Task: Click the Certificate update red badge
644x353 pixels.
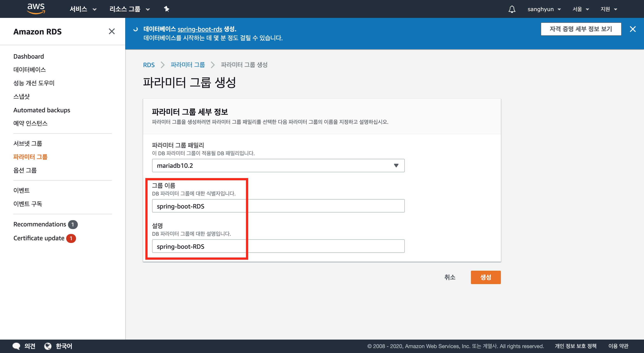Action: [71, 238]
